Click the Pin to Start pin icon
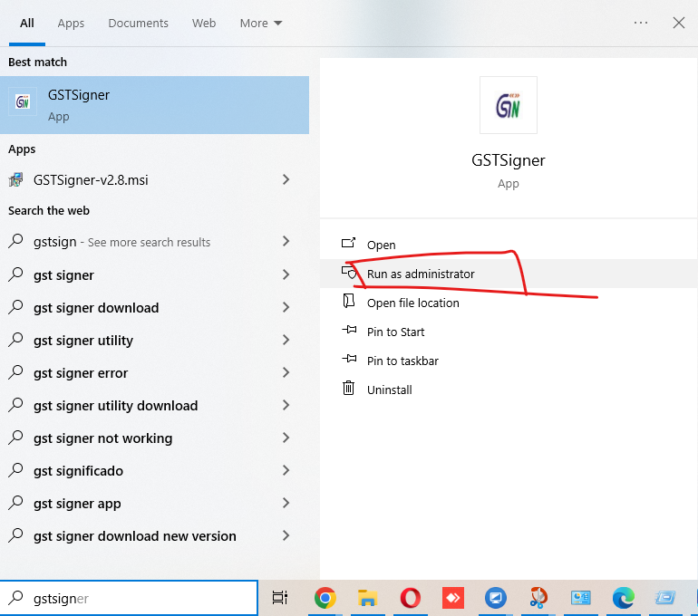Screen dimensions: 698x616 [x=349, y=330]
